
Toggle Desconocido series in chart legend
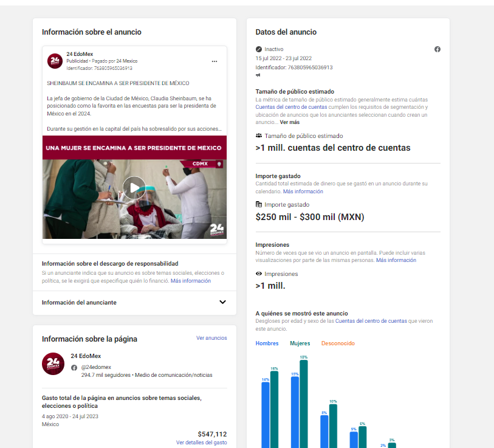click(x=338, y=343)
